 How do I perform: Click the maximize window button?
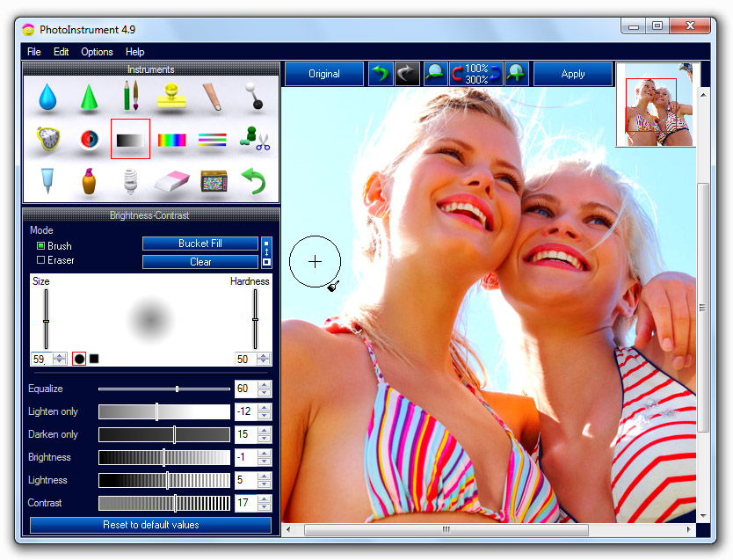[657, 25]
